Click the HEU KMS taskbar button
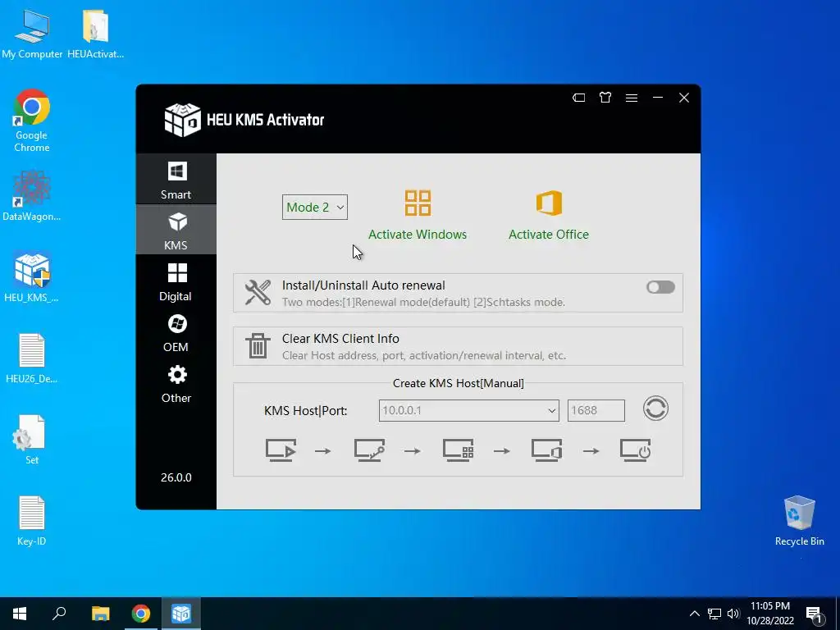The height and width of the screenshot is (630, 840). click(x=181, y=614)
